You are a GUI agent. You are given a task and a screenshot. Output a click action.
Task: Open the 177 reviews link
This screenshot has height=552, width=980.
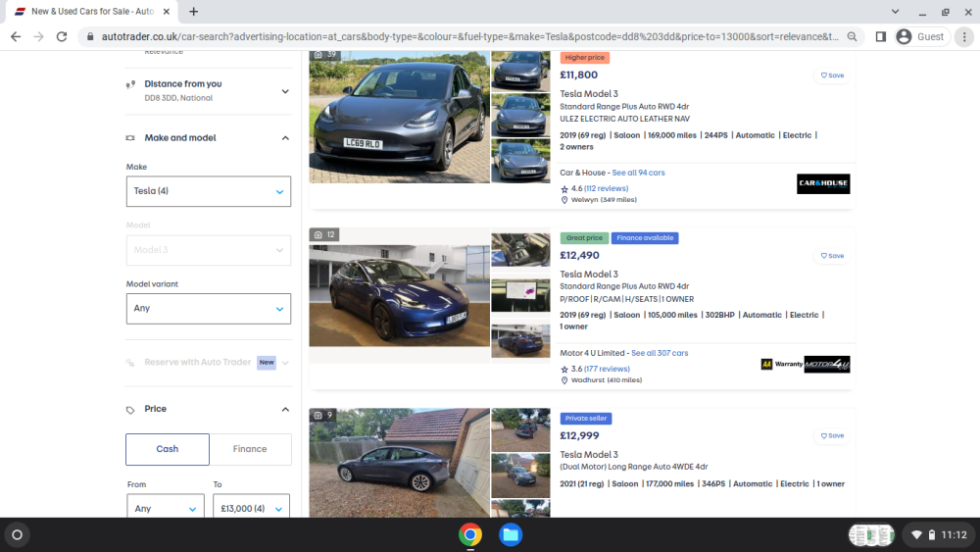(607, 369)
